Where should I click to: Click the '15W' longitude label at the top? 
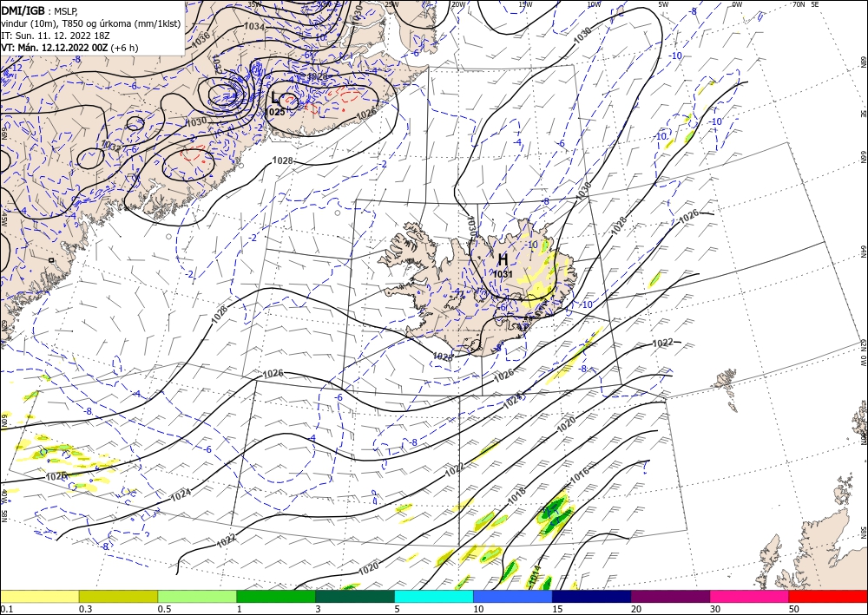click(525, 4)
